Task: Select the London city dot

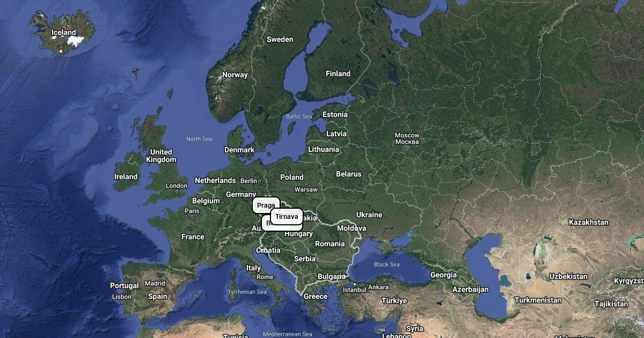Action: coord(177,192)
